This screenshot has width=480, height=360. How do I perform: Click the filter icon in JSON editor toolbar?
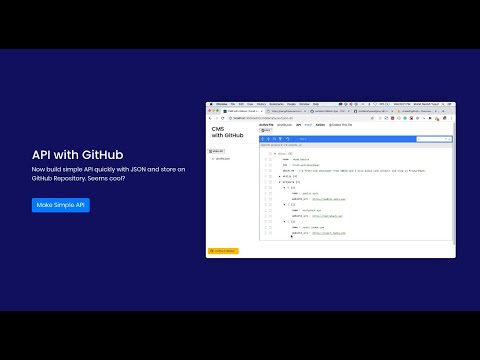(x=280, y=139)
